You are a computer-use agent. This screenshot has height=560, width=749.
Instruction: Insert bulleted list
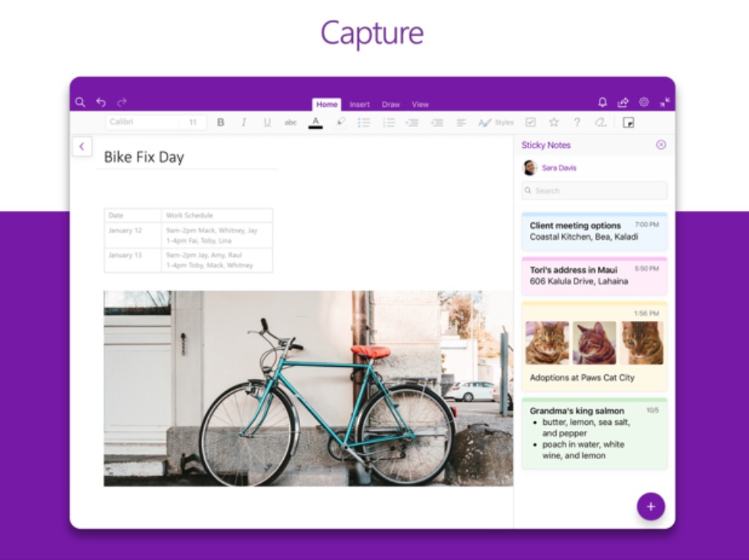pos(364,123)
